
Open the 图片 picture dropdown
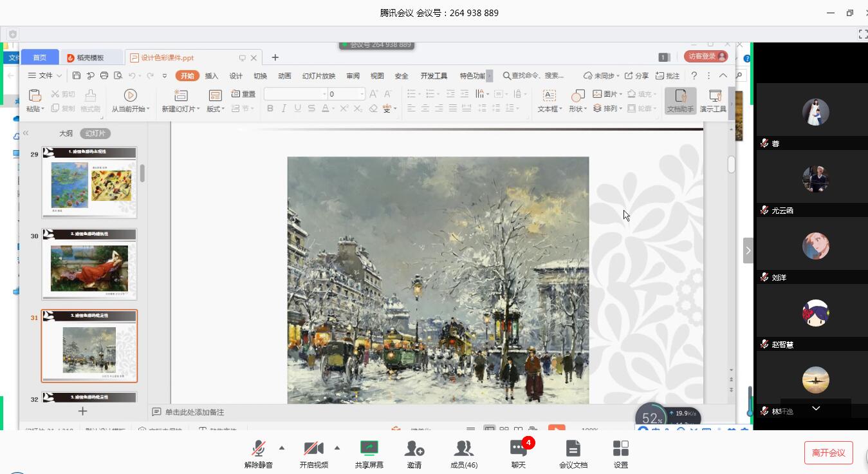[x=607, y=94]
